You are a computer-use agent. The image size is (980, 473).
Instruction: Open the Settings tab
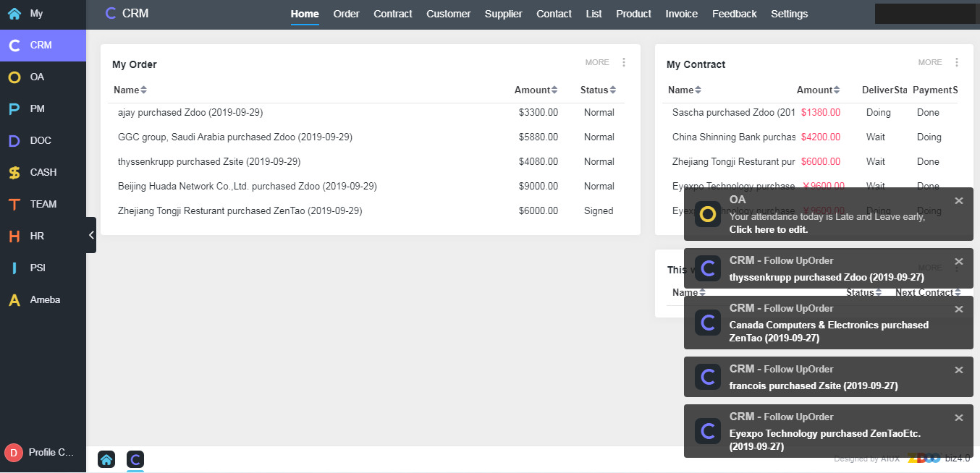pos(790,14)
